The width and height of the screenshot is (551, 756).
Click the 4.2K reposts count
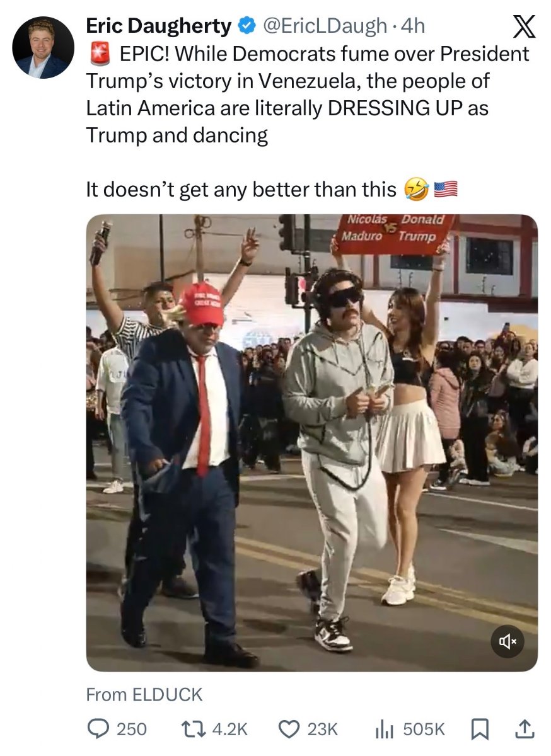[230, 730]
